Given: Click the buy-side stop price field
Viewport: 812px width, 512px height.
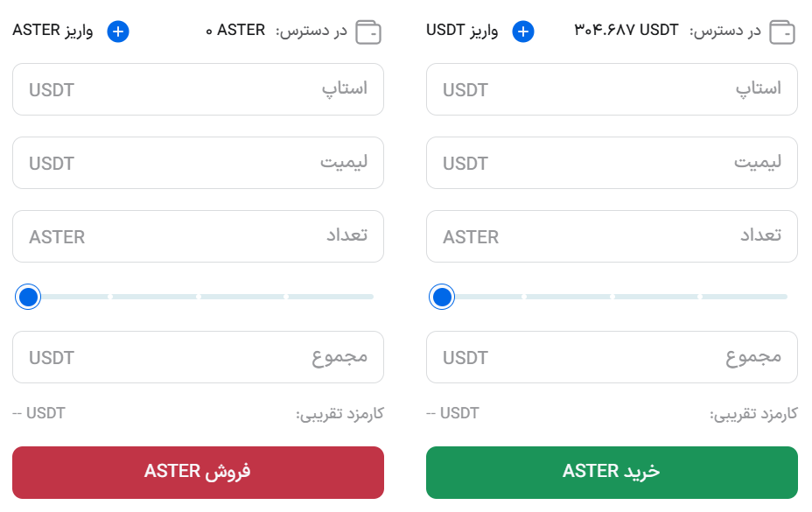Looking at the screenshot, I should [612, 89].
